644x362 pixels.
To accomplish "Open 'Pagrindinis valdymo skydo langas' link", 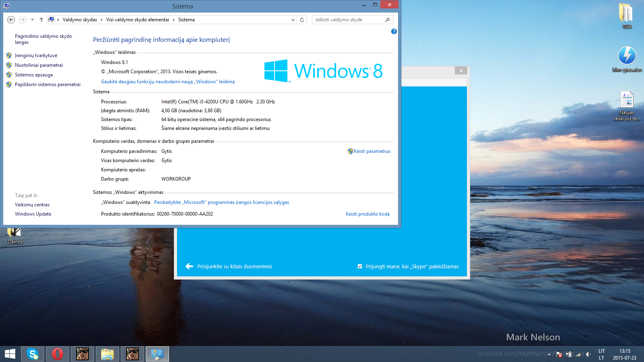I will [43, 39].
